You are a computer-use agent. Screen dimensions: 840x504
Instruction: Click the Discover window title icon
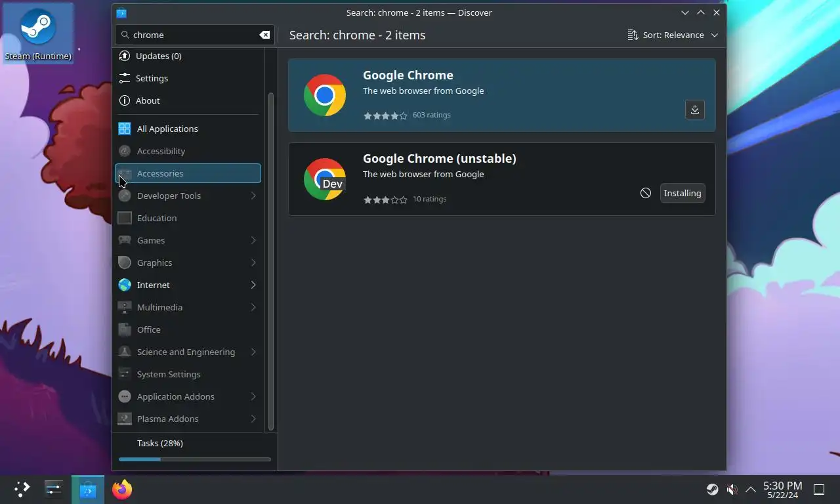pos(121,12)
